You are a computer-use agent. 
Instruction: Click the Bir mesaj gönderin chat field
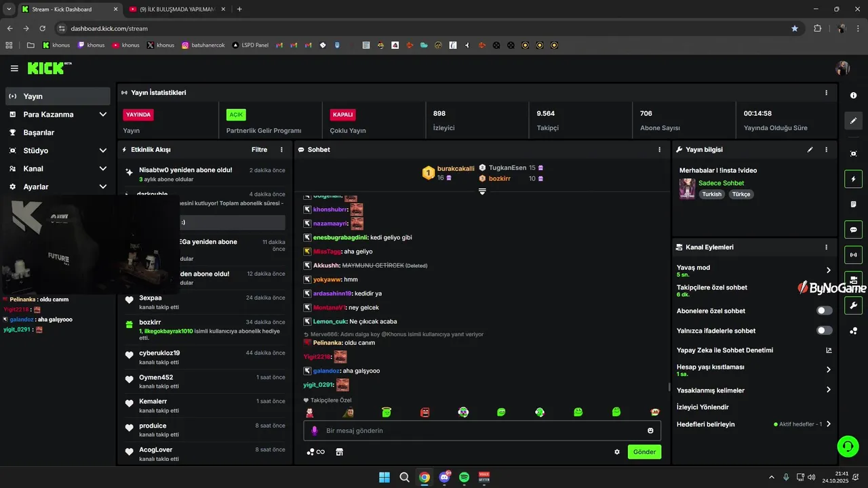(x=481, y=431)
